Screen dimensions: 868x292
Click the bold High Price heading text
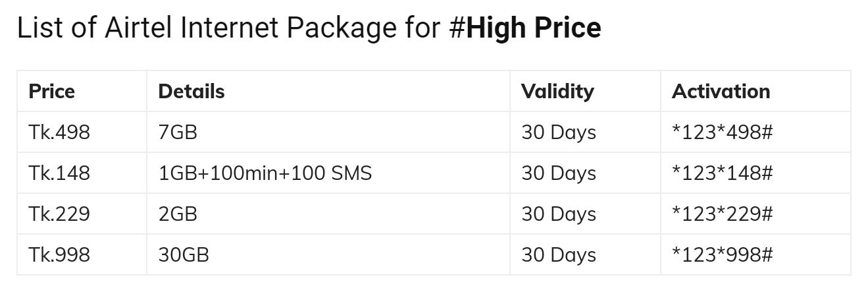pyautogui.click(x=534, y=28)
